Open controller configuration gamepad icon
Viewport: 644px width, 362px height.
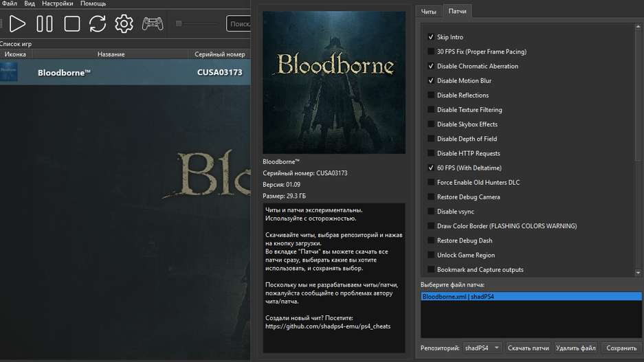[x=153, y=23]
